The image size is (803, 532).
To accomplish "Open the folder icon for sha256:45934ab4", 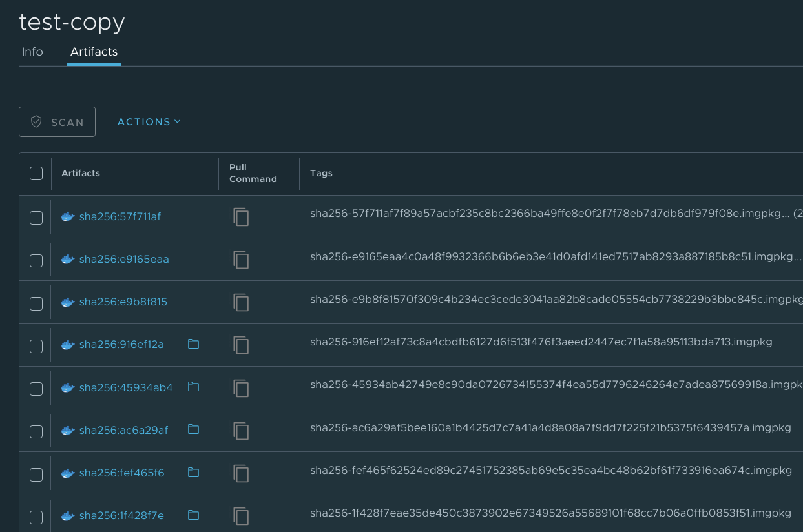I will (193, 387).
